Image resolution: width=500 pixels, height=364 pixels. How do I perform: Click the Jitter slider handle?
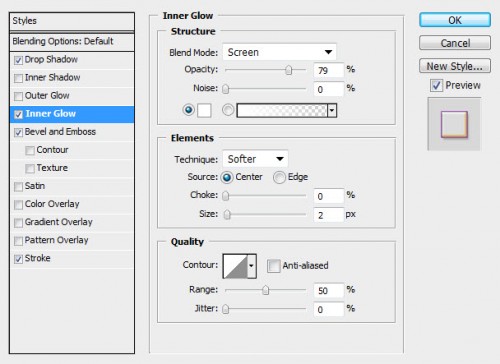click(x=226, y=309)
